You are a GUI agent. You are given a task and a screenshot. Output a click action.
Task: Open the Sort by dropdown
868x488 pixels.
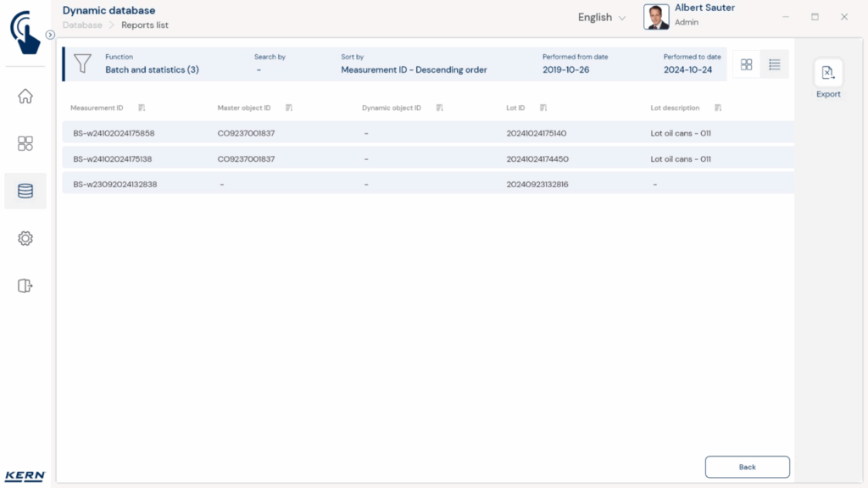click(414, 69)
